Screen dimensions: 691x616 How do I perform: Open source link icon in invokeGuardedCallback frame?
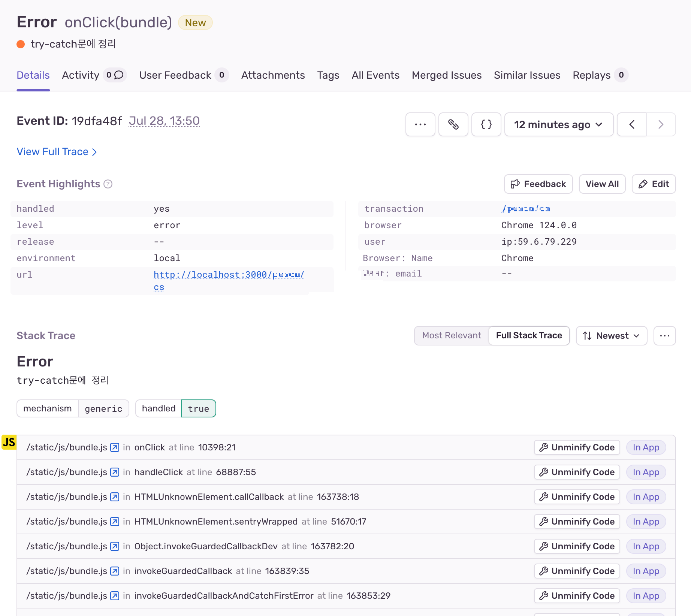click(x=115, y=571)
